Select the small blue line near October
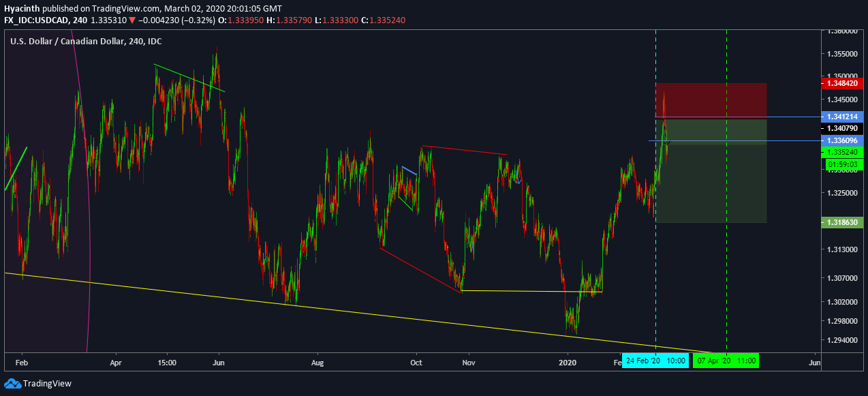Screen dimensions: 868x396 pyautogui.click(x=409, y=170)
